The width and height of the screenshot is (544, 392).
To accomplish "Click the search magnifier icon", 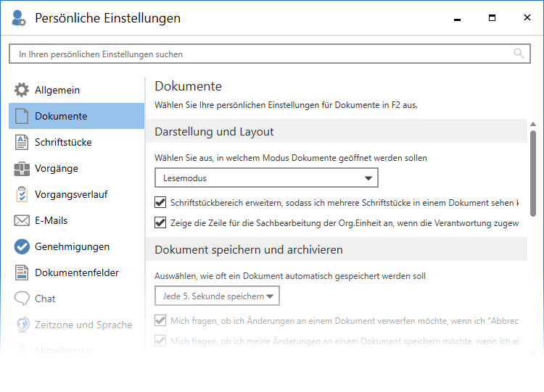I will 519,54.
